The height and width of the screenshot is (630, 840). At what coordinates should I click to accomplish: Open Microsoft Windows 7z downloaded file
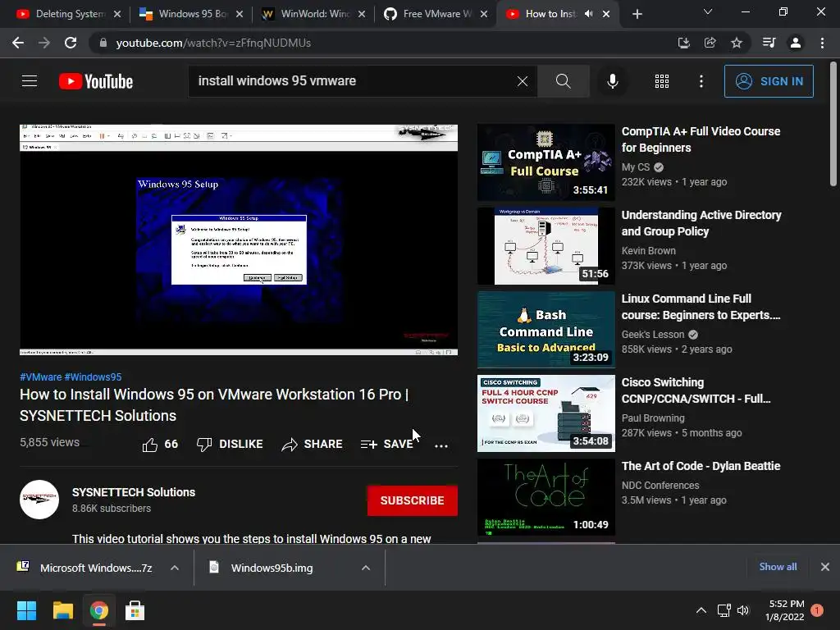(96, 568)
